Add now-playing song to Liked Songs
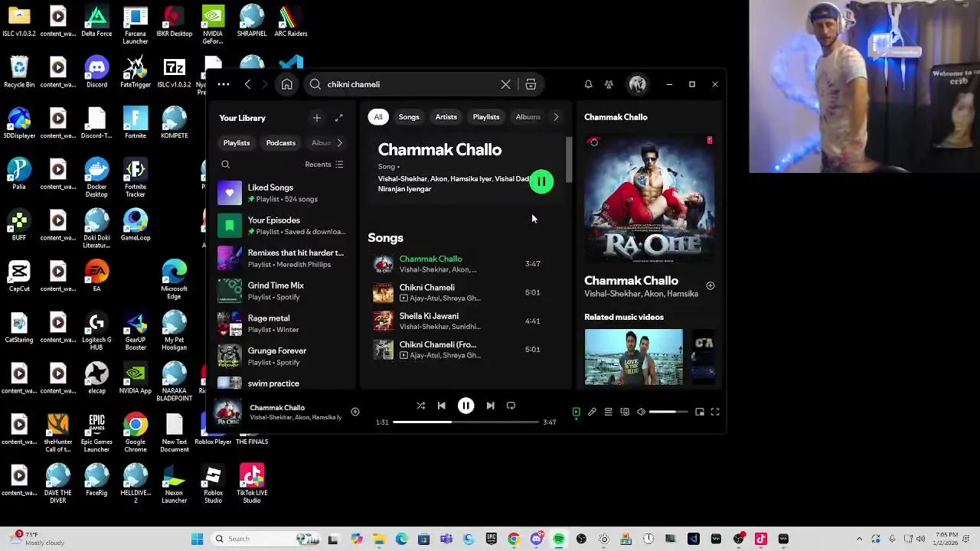The height and width of the screenshot is (551, 980). pyautogui.click(x=354, y=412)
